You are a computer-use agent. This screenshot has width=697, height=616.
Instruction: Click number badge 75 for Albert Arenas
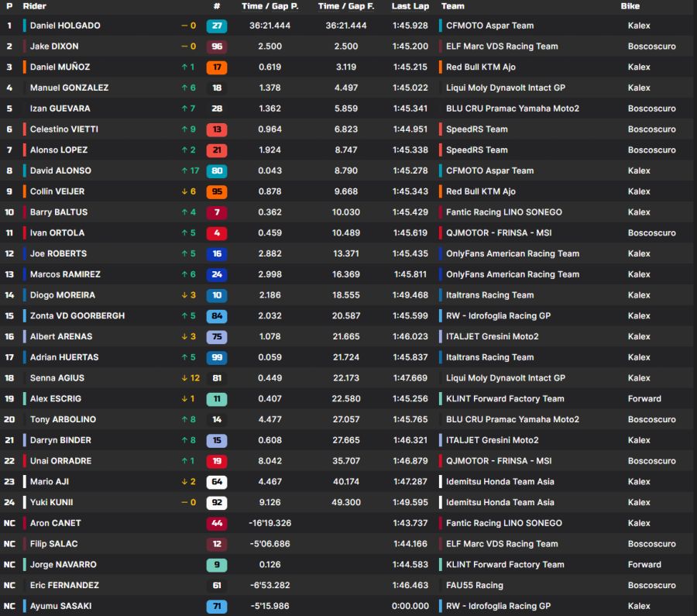(x=217, y=337)
